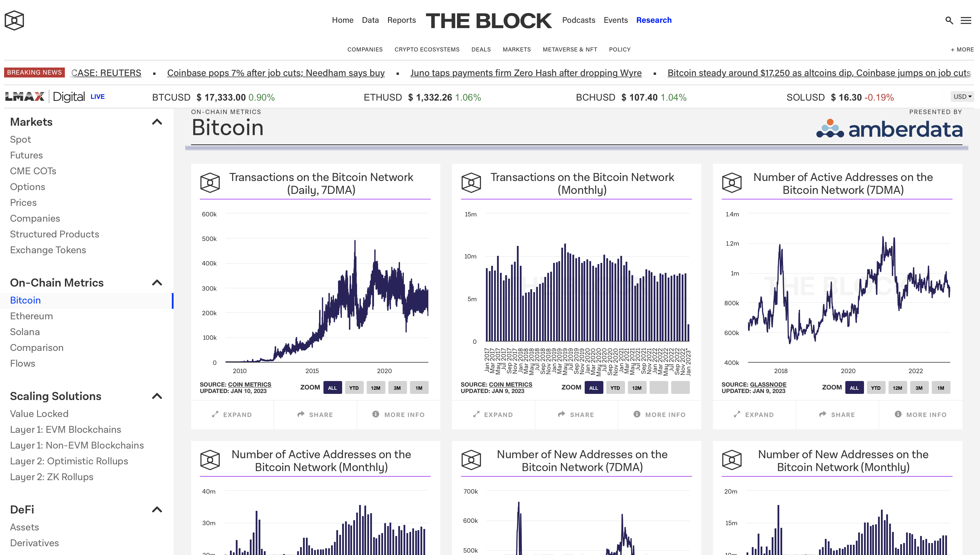The image size is (980, 555).
Task: Open the Podcasts nav item
Action: 578,20
